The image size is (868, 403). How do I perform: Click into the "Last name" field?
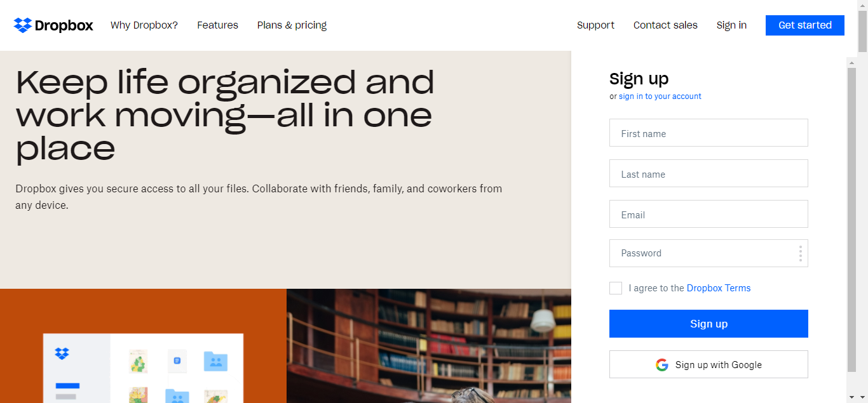(x=709, y=173)
